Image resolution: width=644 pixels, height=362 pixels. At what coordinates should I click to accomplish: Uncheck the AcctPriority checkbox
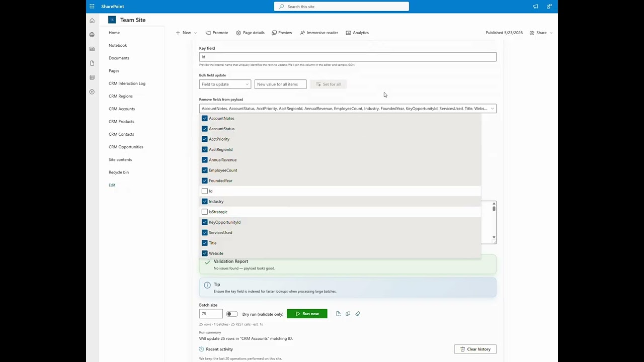(x=204, y=139)
